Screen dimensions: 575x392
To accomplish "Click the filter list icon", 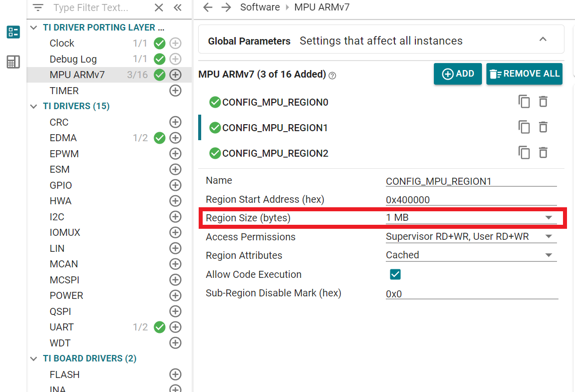I will click(x=38, y=8).
